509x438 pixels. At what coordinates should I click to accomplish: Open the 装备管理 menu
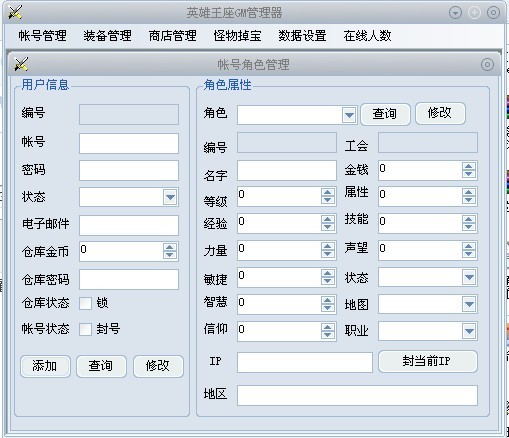click(x=107, y=36)
